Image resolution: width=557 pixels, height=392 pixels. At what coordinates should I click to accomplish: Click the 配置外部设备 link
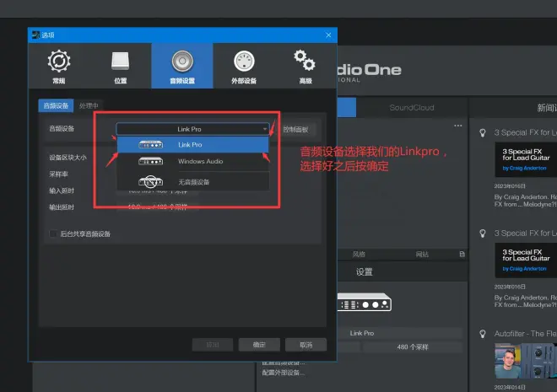point(283,373)
